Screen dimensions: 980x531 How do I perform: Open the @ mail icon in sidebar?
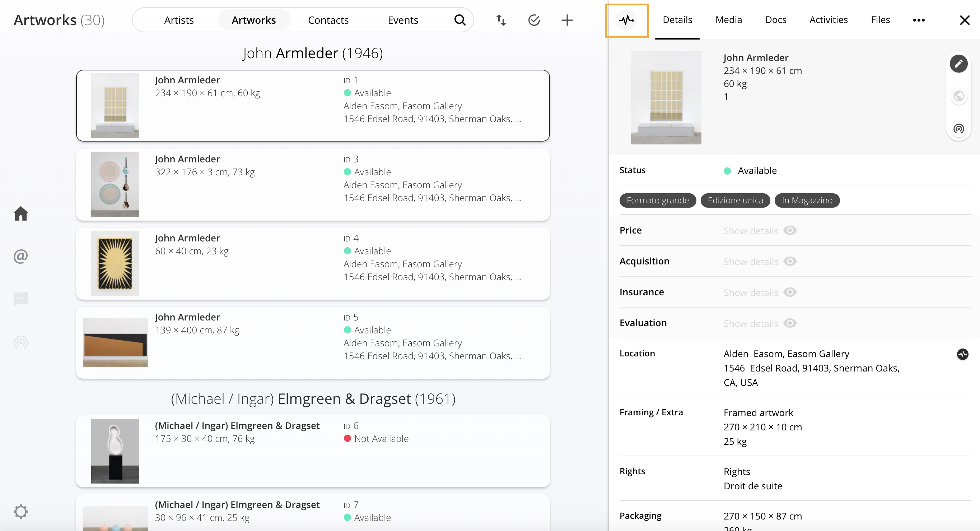pos(20,256)
